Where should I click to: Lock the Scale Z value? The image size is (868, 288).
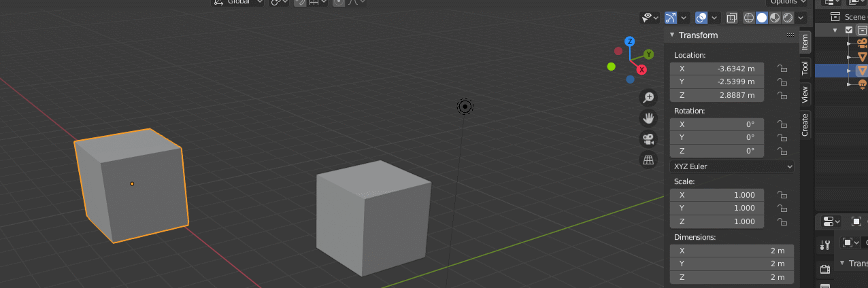pyautogui.click(x=782, y=221)
